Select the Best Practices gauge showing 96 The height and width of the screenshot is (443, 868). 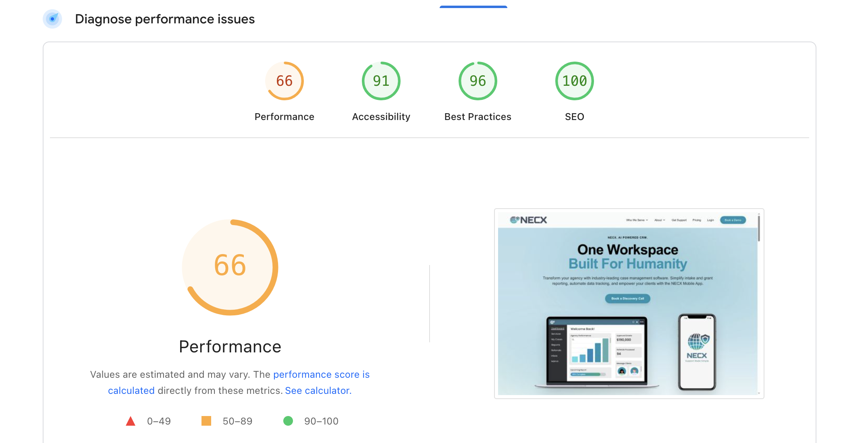click(x=478, y=81)
